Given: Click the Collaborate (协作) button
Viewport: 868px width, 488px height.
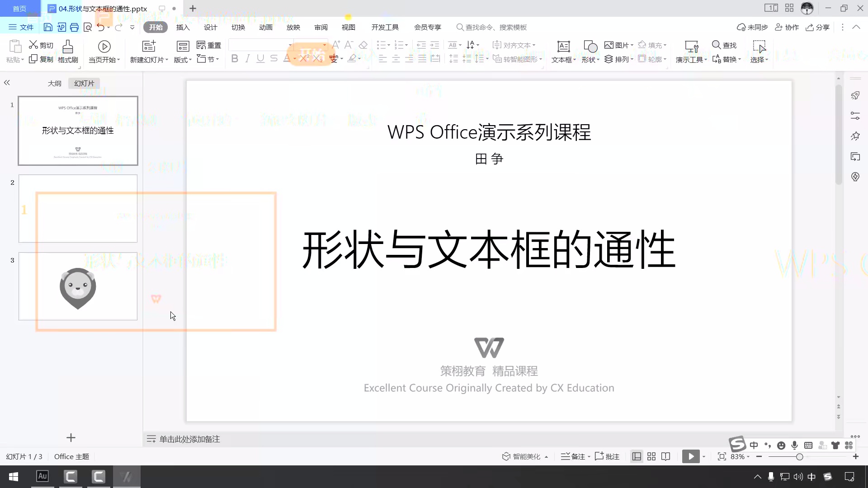Looking at the screenshot, I should tap(787, 27).
